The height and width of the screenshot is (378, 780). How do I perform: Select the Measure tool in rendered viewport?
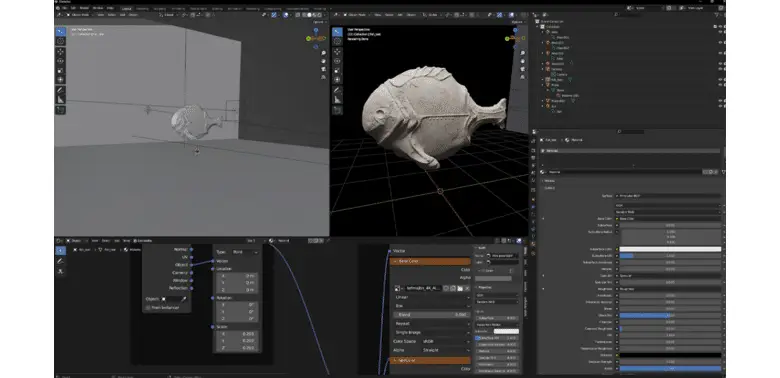(x=337, y=100)
